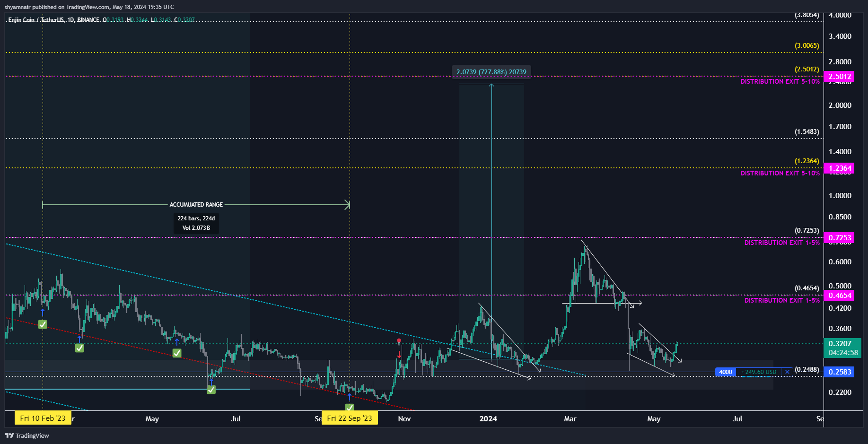Viewport: 868px width, 444px height.
Task: Click Mar on the time axis
Action: tap(570, 419)
